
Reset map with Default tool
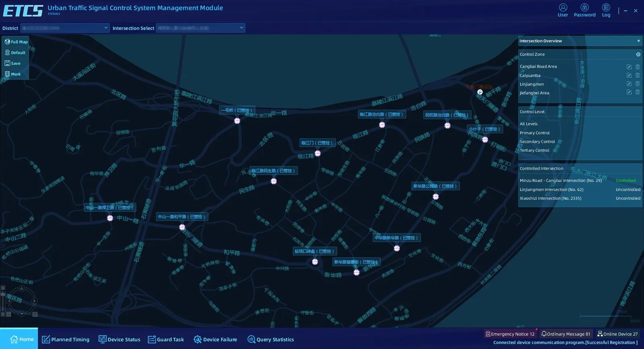[15, 53]
